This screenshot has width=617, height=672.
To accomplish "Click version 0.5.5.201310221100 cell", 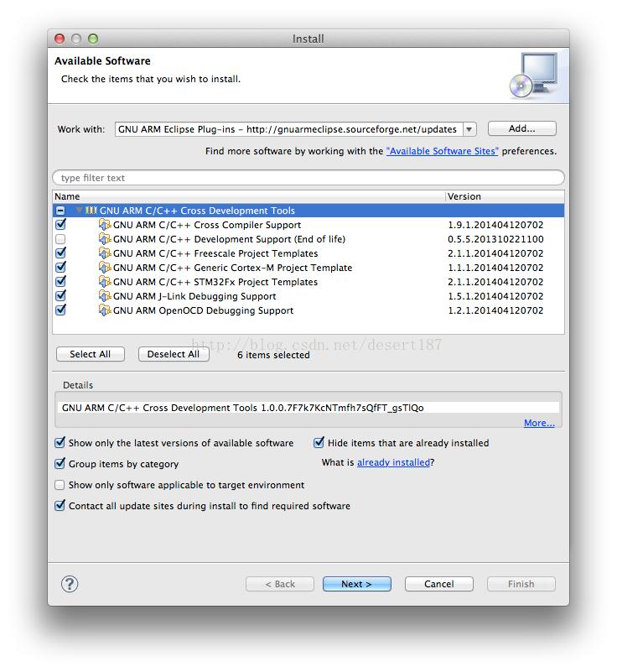I will [495, 239].
